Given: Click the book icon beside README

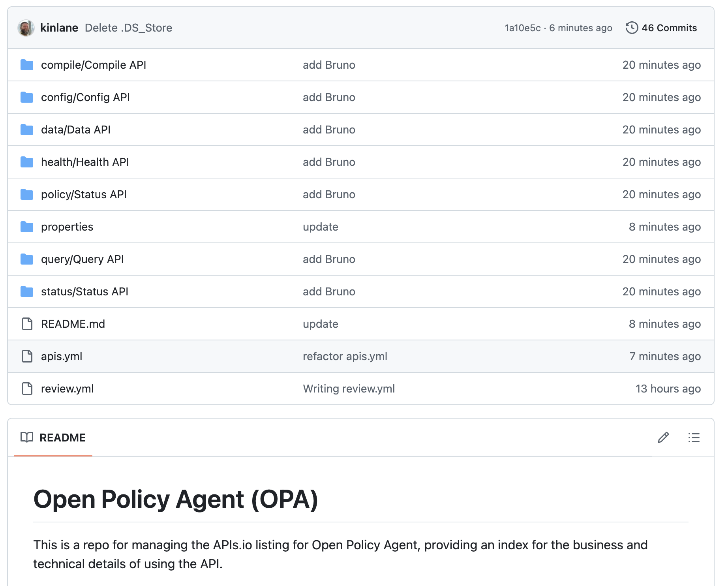Looking at the screenshot, I should click(26, 438).
